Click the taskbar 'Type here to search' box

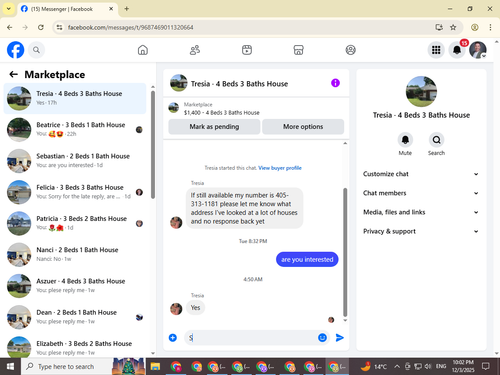tap(67, 367)
